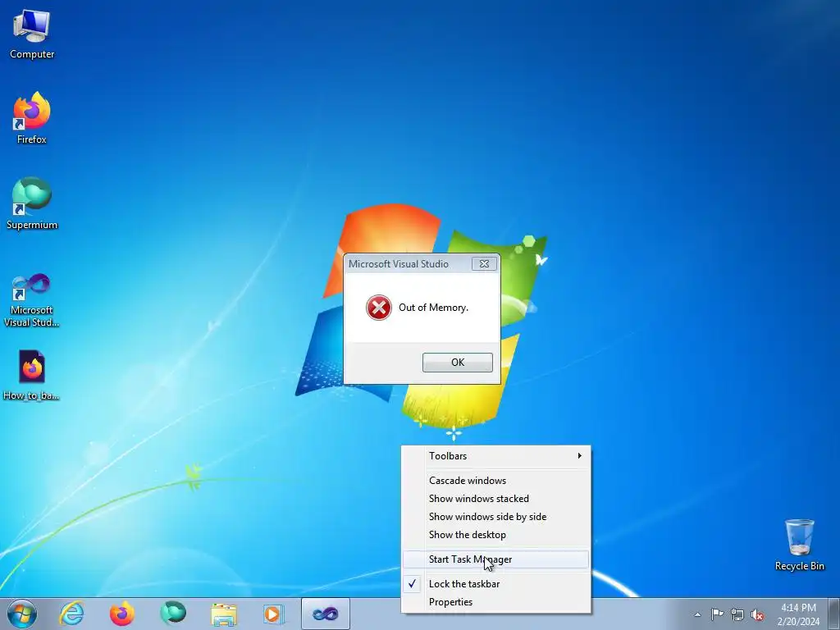Toggle Lock the taskbar checkmark

tap(496, 584)
